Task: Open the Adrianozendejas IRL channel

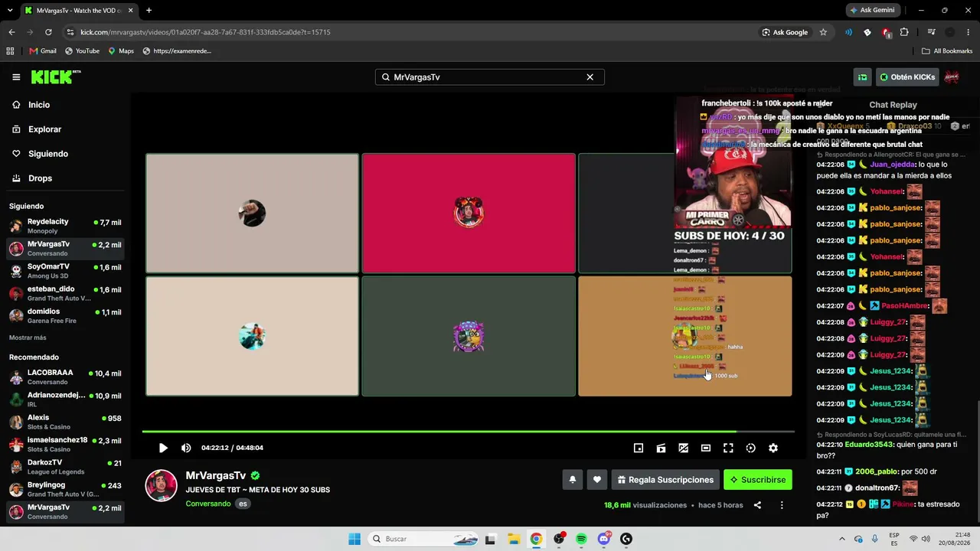Action: click(x=65, y=399)
